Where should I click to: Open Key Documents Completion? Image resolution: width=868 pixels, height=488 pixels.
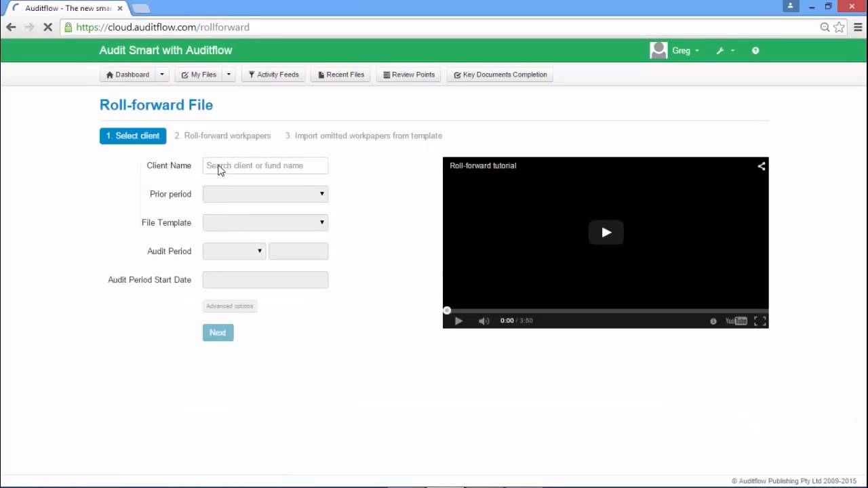(x=500, y=75)
